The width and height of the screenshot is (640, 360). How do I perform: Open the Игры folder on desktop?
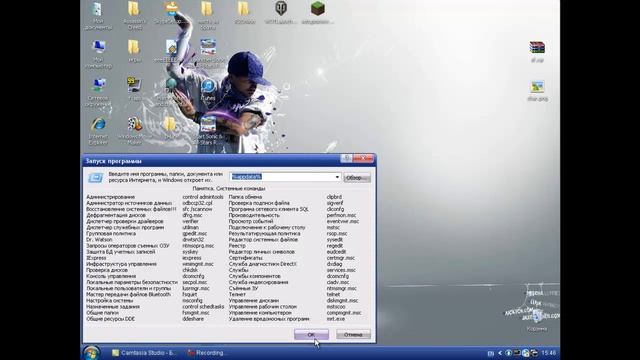[134, 51]
